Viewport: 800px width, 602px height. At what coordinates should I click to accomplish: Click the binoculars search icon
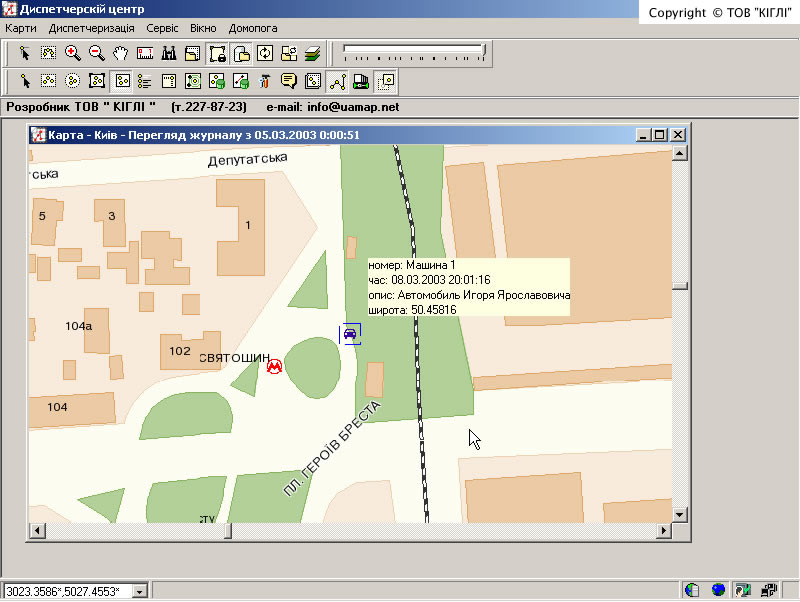pos(169,53)
